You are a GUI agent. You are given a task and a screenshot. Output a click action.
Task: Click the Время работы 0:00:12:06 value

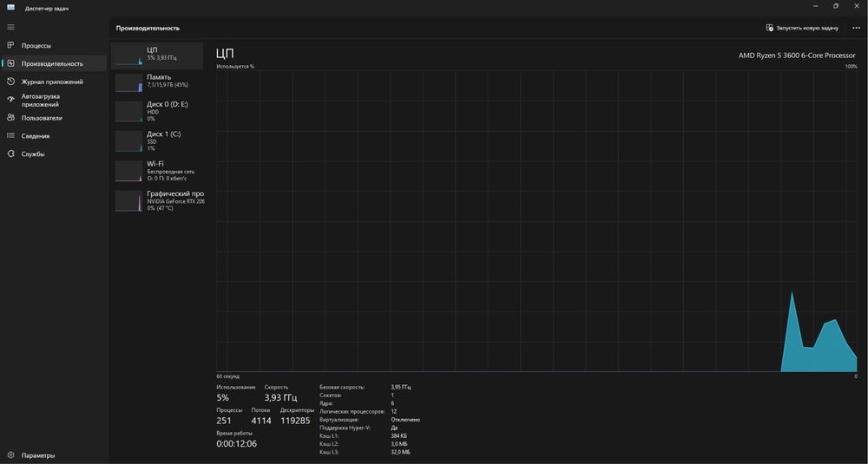pyautogui.click(x=236, y=443)
